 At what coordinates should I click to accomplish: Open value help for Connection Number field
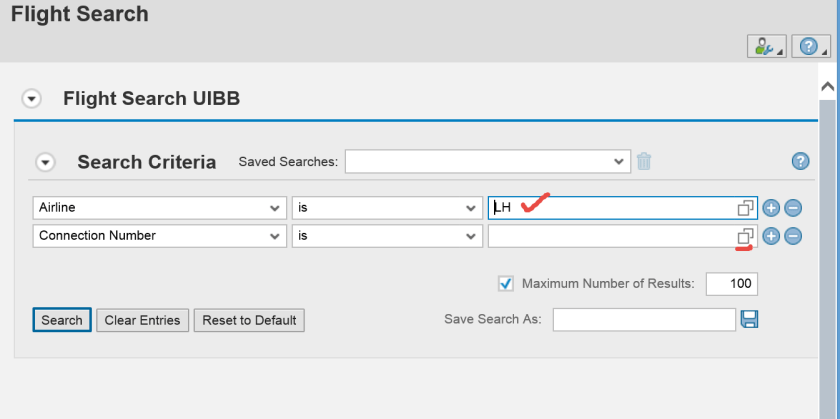[x=745, y=236]
